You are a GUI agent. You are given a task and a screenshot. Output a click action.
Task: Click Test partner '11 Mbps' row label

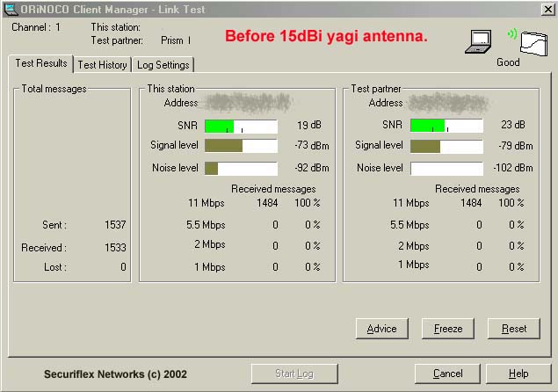411,203
